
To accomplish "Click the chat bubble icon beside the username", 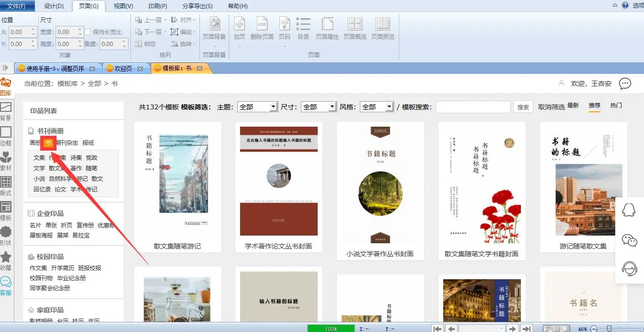I will [625, 84].
